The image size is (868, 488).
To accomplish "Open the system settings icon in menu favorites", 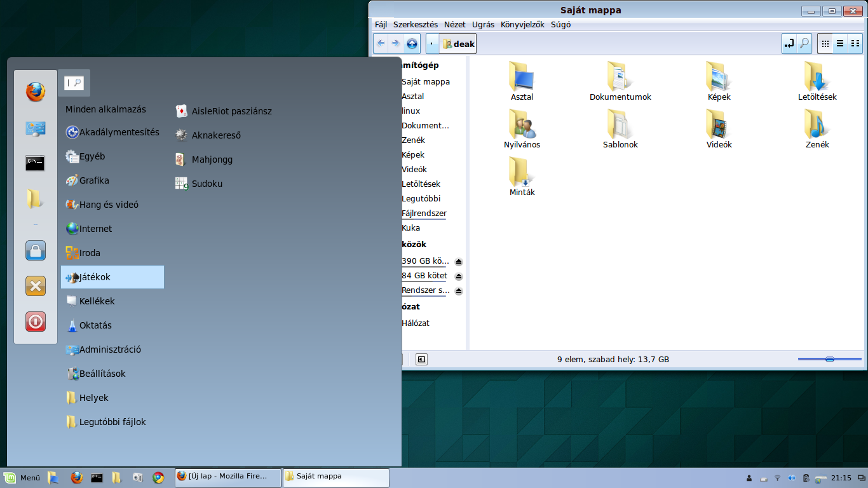I will pos(36,129).
